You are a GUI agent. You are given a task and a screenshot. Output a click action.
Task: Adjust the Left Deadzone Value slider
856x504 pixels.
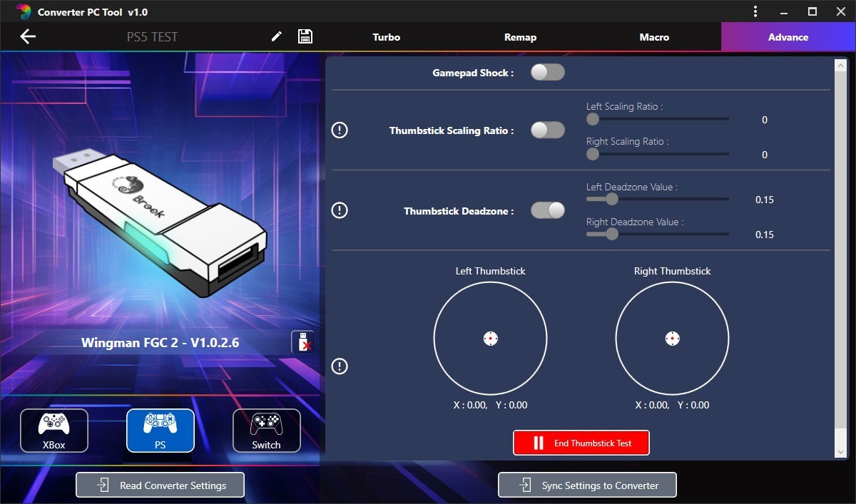coord(658,199)
